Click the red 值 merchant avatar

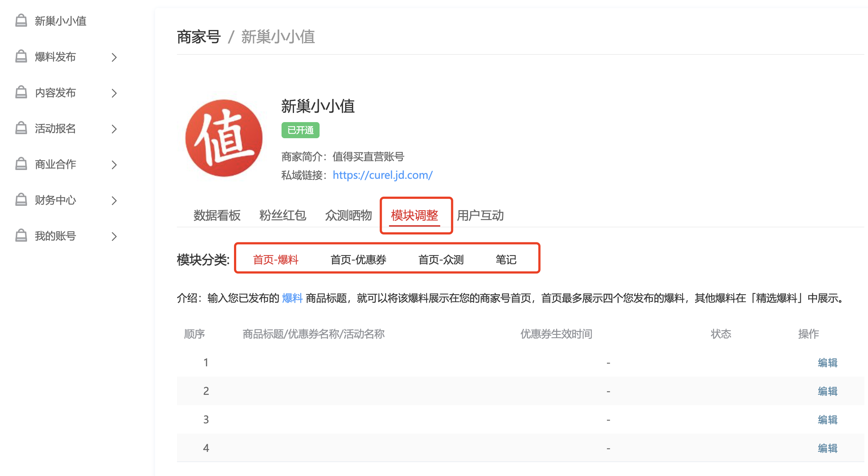[x=224, y=138]
